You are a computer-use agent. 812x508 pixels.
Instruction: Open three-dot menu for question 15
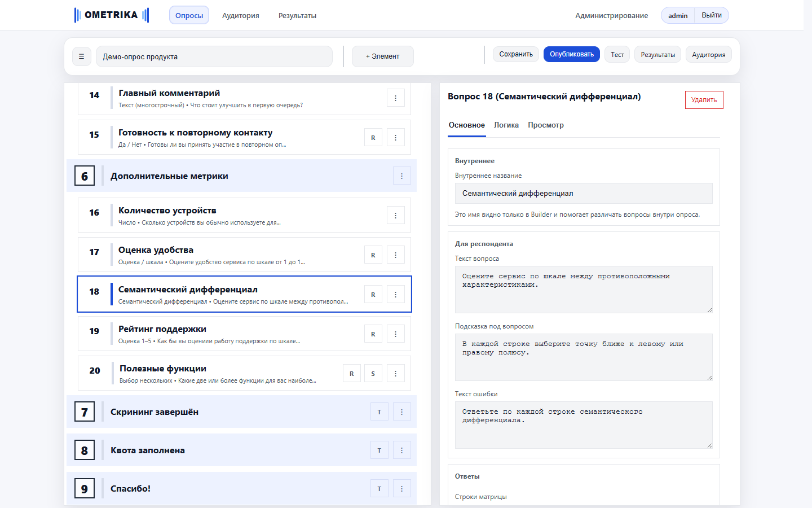[396, 138]
